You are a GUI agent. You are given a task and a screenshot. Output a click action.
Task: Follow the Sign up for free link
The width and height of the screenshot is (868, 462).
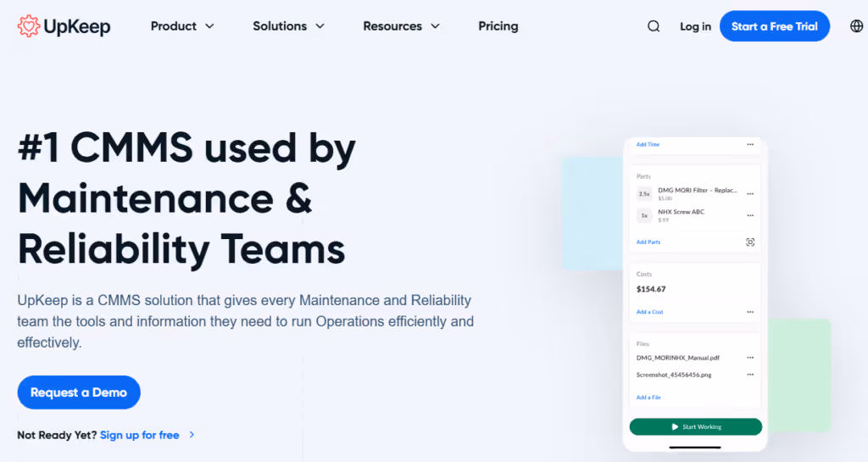coord(140,435)
